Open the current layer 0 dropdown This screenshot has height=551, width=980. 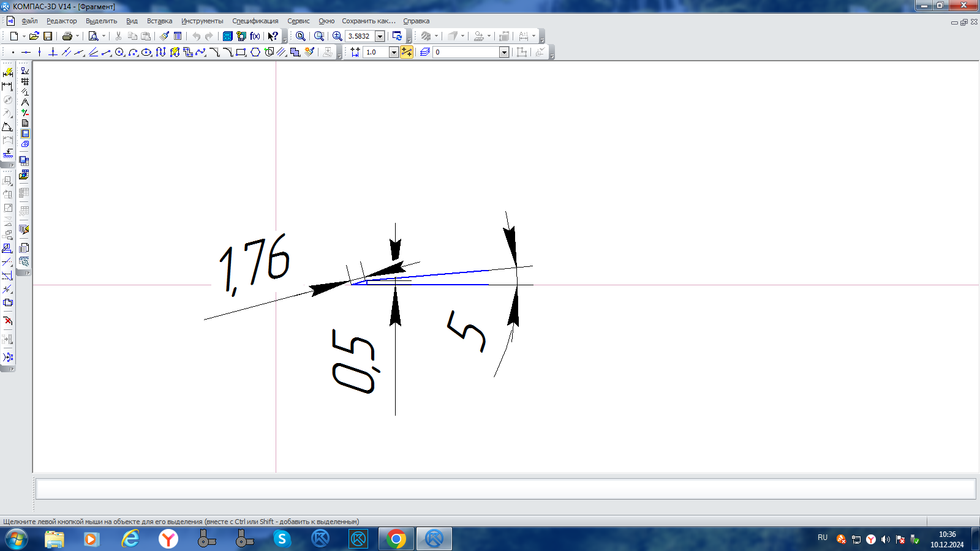click(x=504, y=53)
